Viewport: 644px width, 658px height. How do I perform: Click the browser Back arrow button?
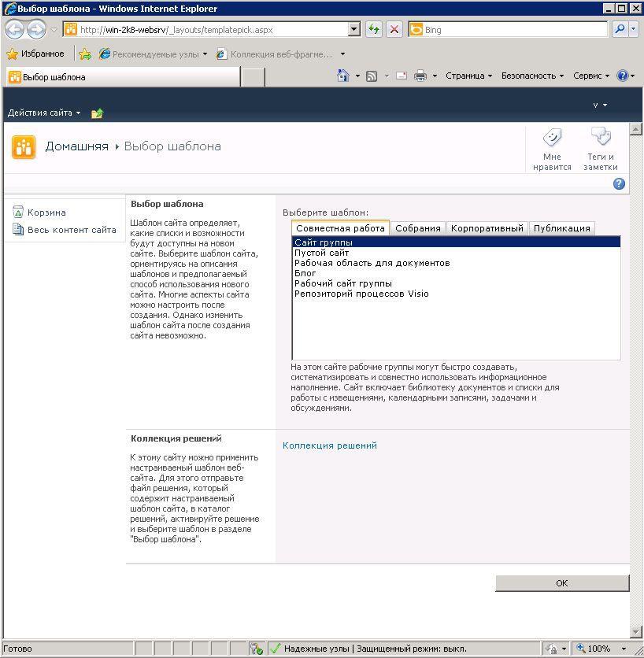[x=15, y=30]
